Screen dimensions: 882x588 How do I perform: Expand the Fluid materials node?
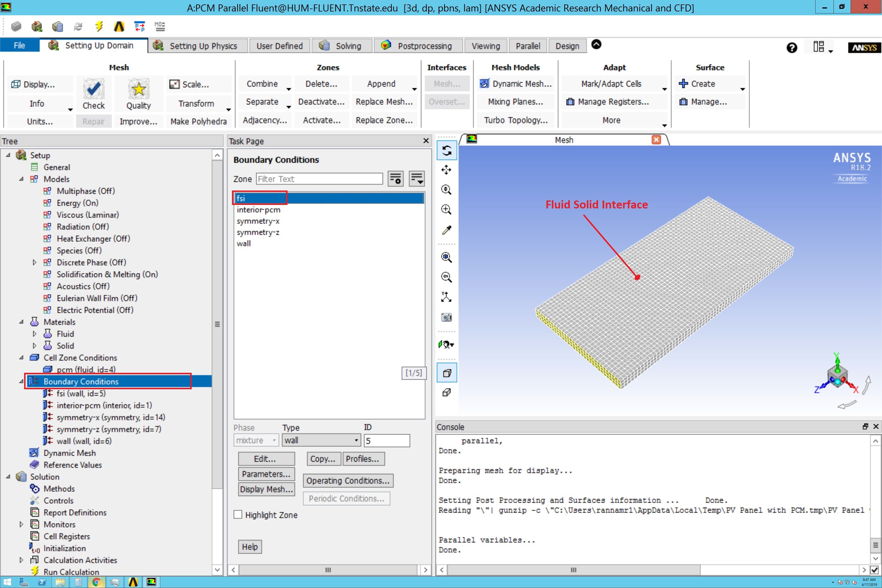click(x=34, y=334)
